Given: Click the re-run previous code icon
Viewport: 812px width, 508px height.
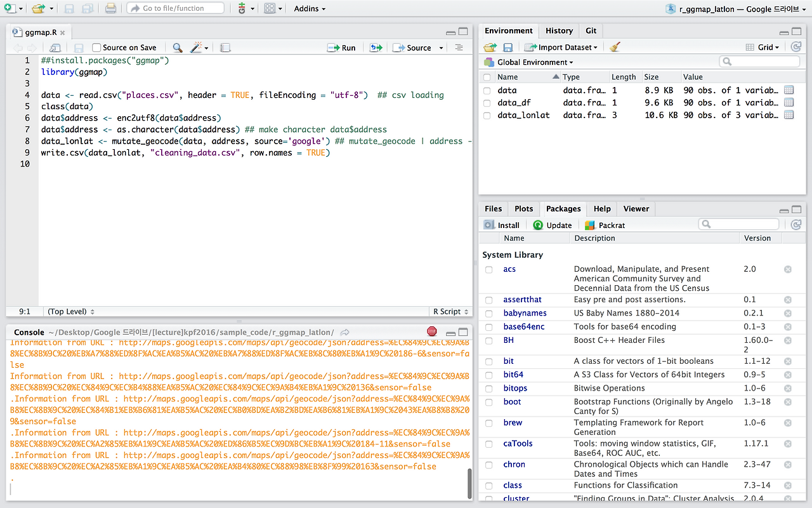Looking at the screenshot, I should click(x=376, y=48).
